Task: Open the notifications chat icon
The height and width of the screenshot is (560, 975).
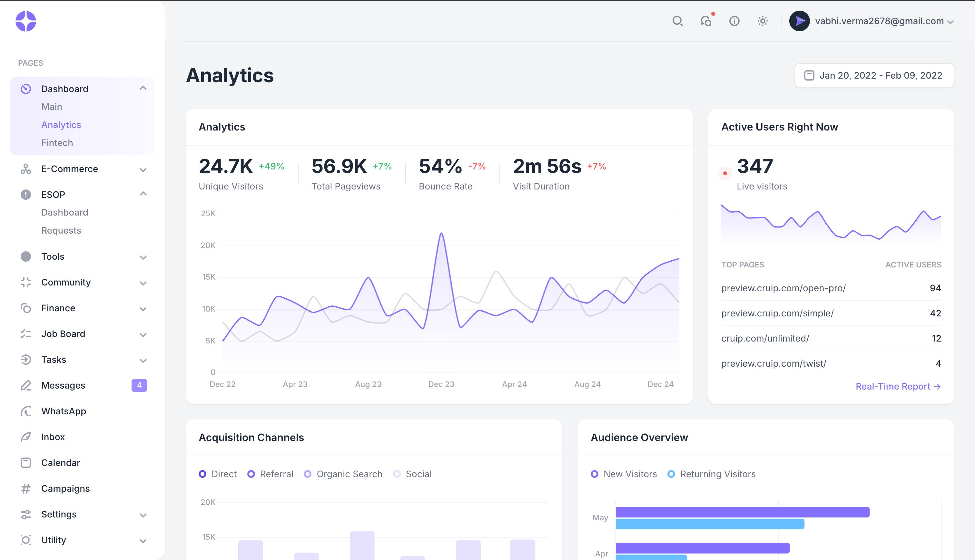Action: click(x=706, y=21)
